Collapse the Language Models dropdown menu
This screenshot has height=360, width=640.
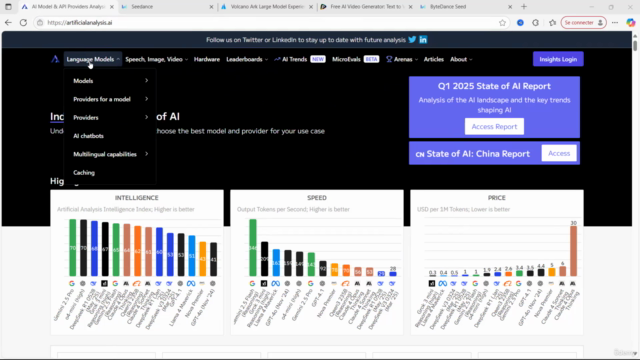tap(93, 59)
